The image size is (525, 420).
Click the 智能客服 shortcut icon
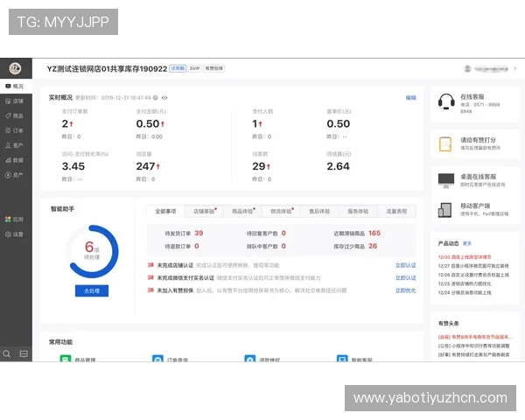(x=342, y=359)
